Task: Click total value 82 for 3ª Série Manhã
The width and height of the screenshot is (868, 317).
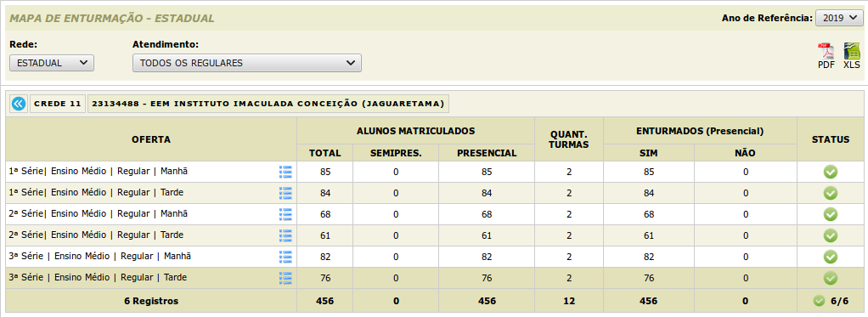Action: coord(325,257)
